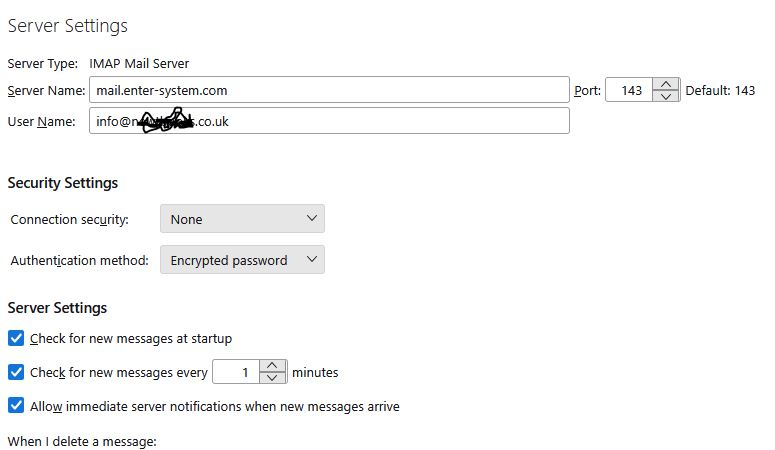Decrease the Port number with down arrow
The height and width of the screenshot is (450, 775).
tap(666, 96)
